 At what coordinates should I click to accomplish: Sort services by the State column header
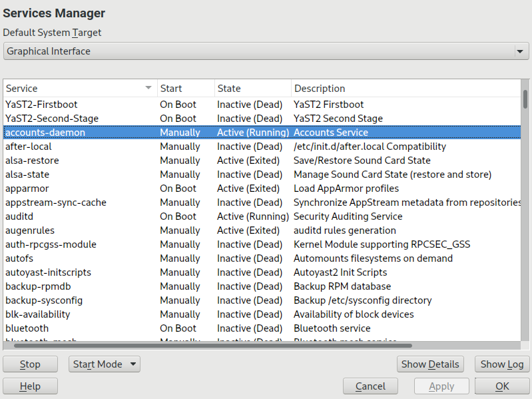[252, 88]
